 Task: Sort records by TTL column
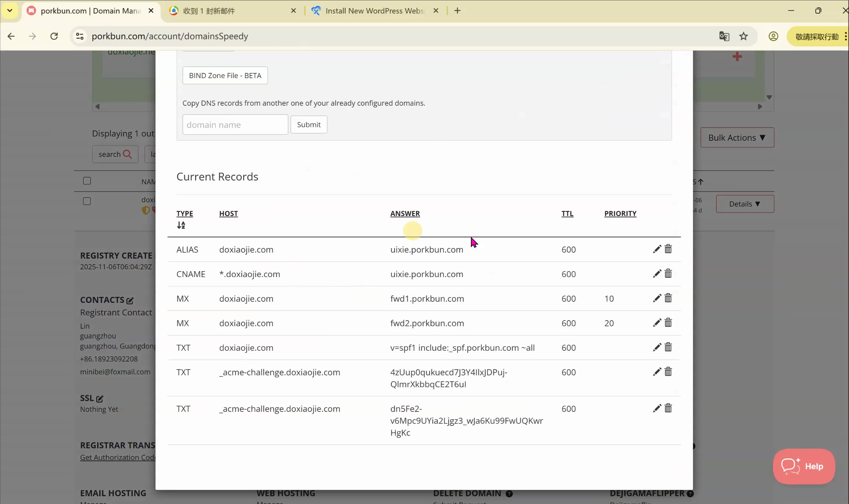567,214
